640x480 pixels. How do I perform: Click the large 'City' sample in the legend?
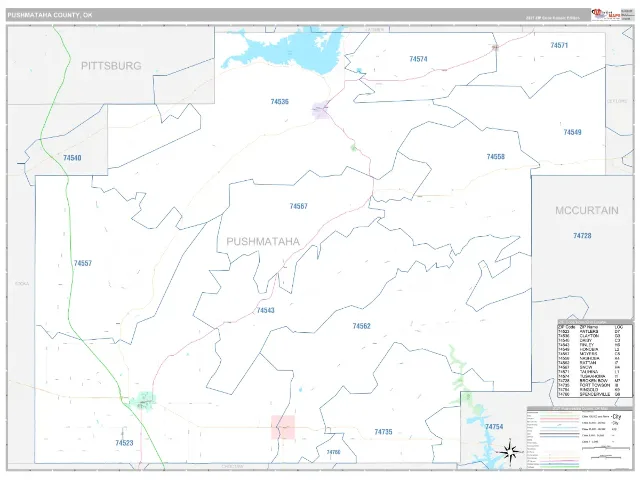tap(616, 417)
